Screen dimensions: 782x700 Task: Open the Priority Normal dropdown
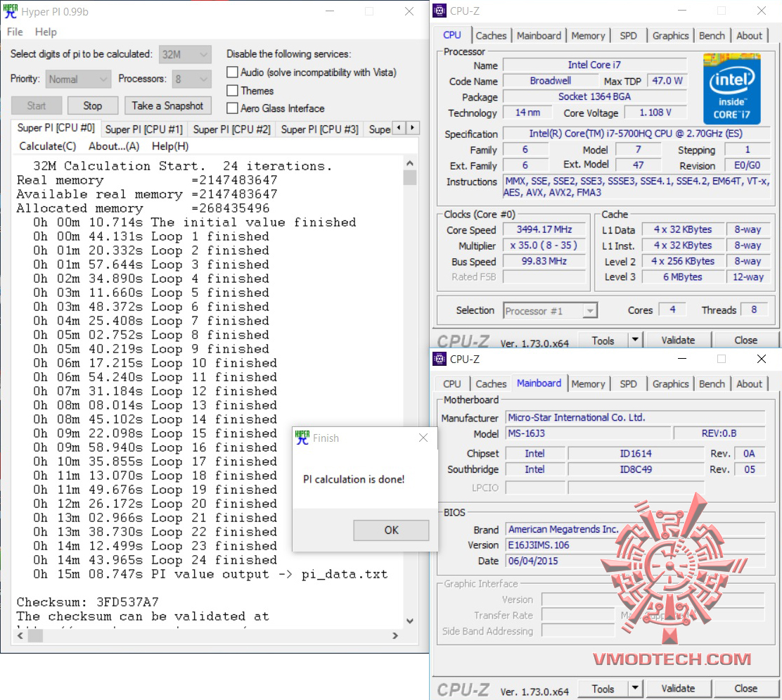click(x=78, y=79)
